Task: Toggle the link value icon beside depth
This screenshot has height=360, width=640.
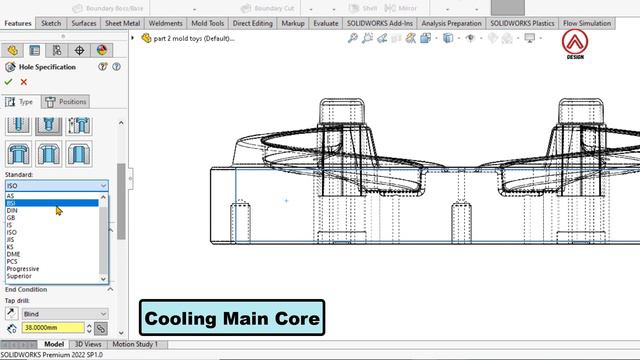Action: coord(101,328)
